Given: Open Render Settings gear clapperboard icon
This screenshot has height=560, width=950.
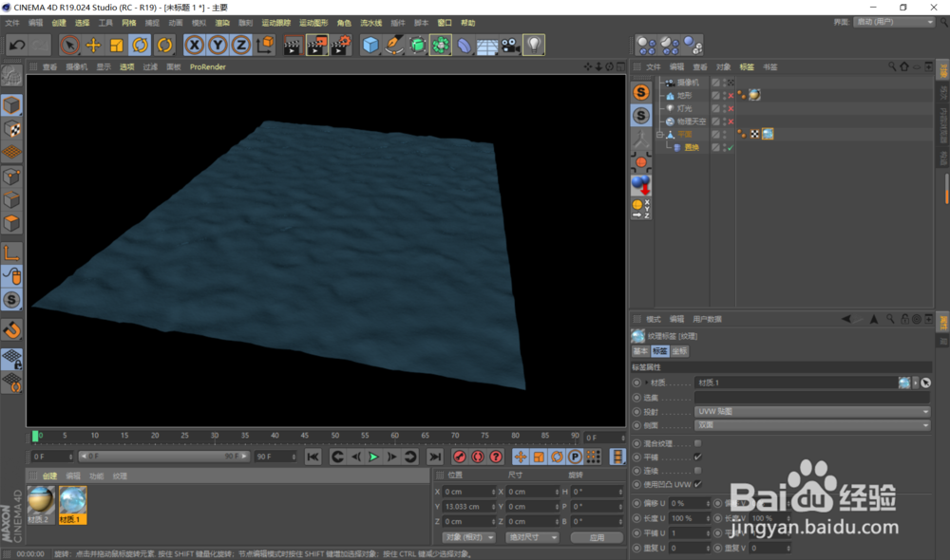Looking at the screenshot, I should click(x=341, y=45).
